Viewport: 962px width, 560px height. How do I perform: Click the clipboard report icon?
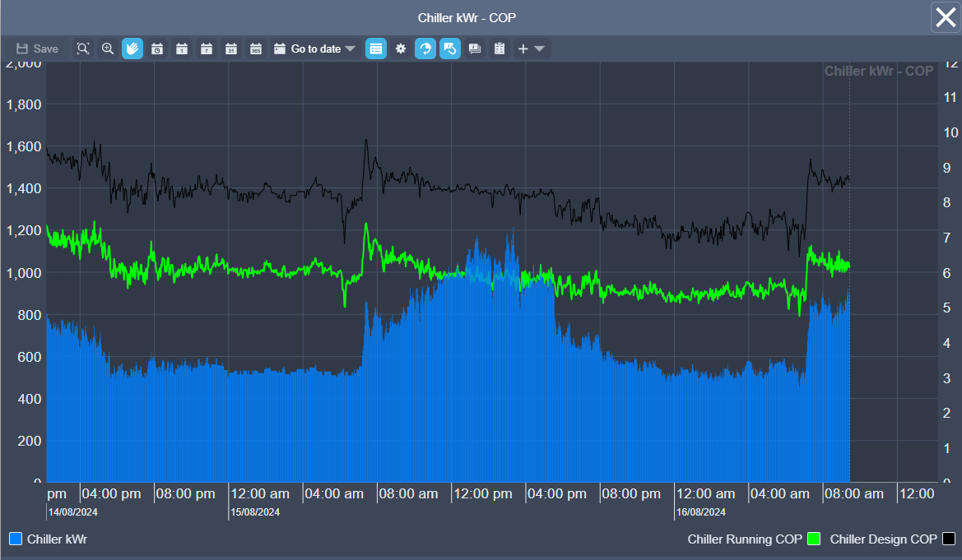[499, 49]
